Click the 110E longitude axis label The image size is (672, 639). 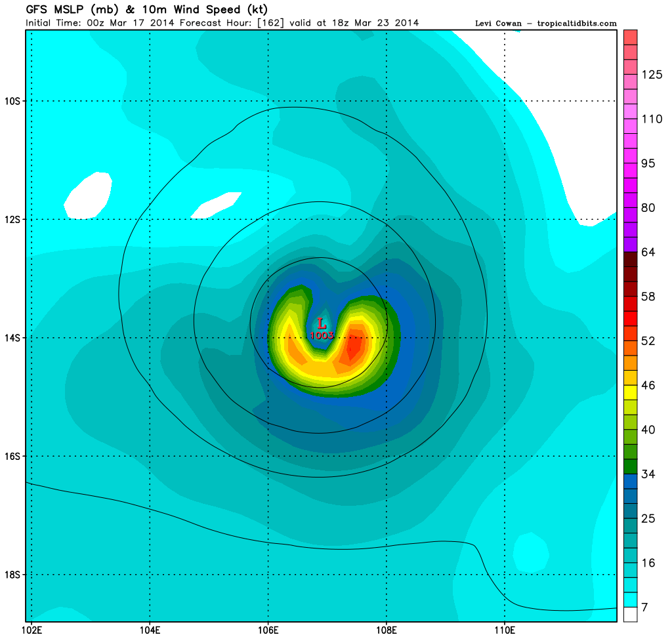tap(505, 631)
